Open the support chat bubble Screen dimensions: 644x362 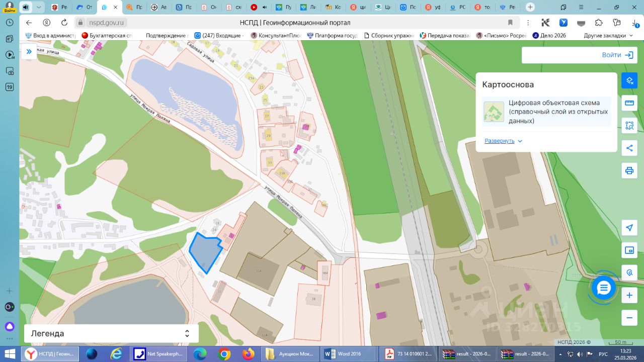pos(604,288)
